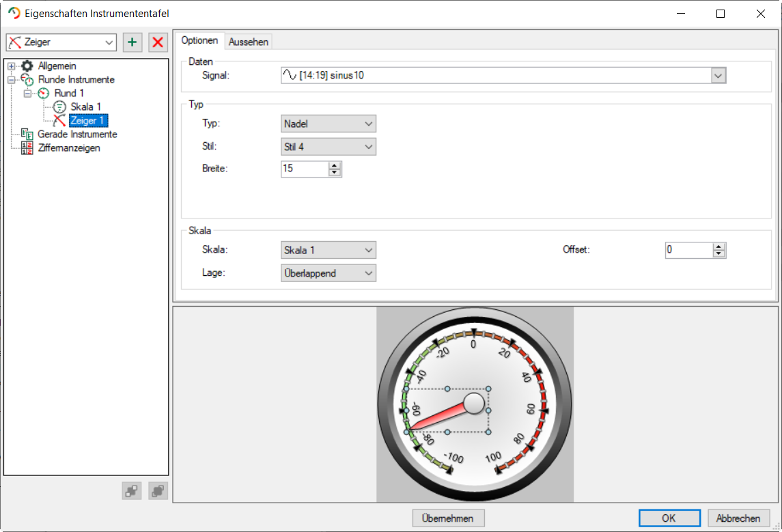Click the Gerade Instrumente tree icon
782x532 pixels.
tap(27, 135)
